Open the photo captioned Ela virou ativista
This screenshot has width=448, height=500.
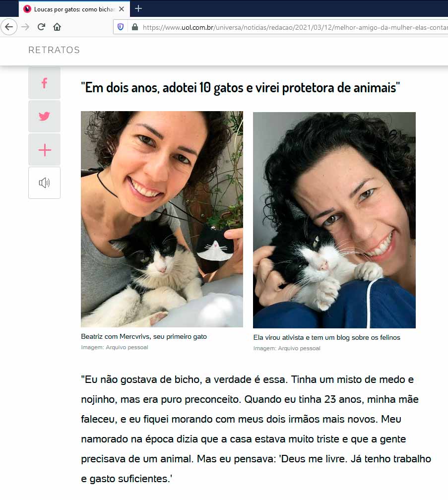tap(334, 220)
